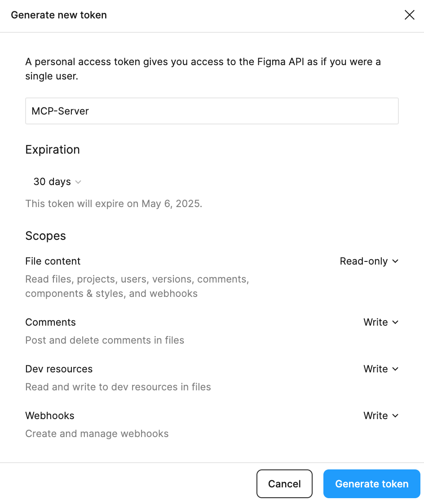
Task: Click the Scopes section heading
Action: (x=45, y=236)
